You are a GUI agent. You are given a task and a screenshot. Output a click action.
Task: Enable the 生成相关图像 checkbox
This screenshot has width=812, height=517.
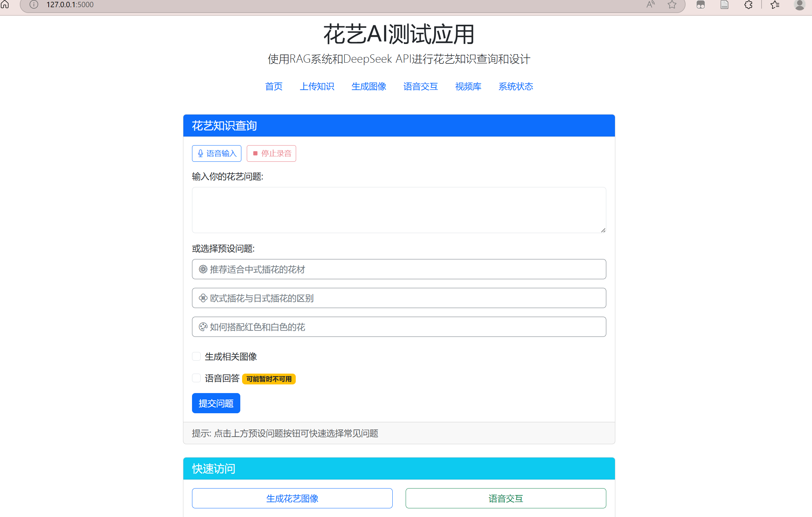pyautogui.click(x=196, y=356)
